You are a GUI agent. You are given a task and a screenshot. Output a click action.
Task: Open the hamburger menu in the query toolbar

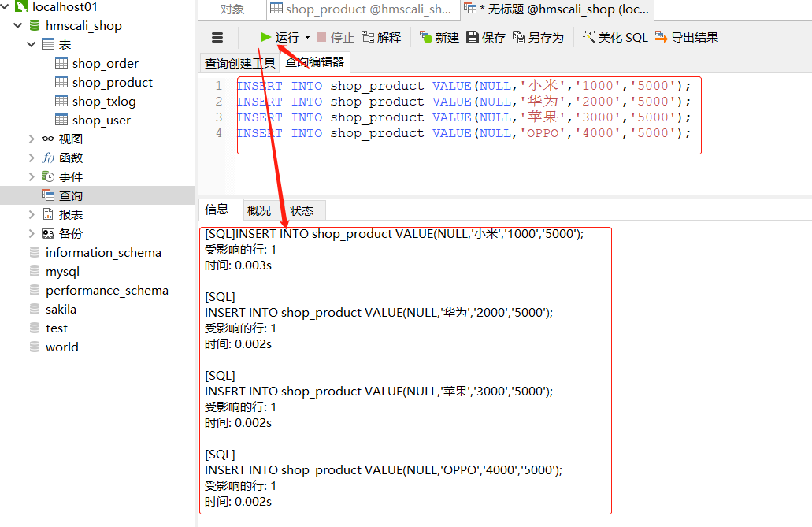(217, 37)
